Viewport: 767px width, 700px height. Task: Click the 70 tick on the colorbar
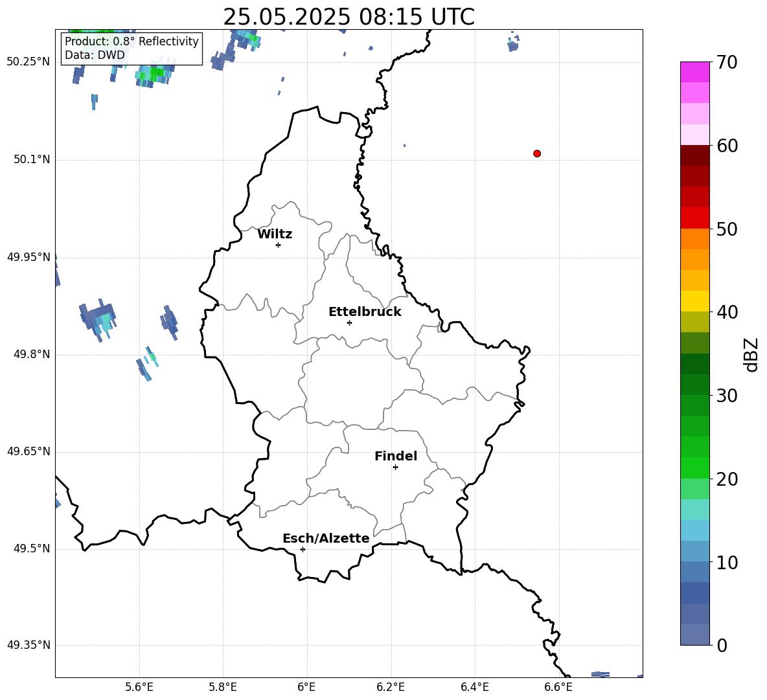(727, 62)
